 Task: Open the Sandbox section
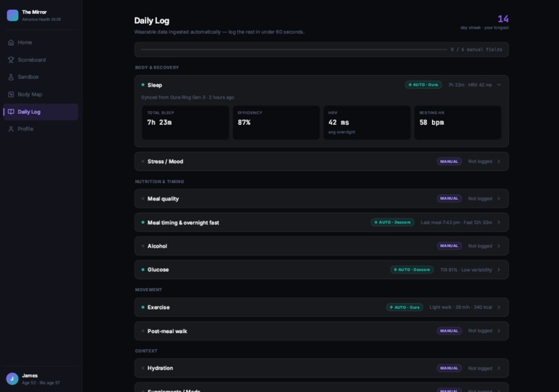click(x=41, y=77)
